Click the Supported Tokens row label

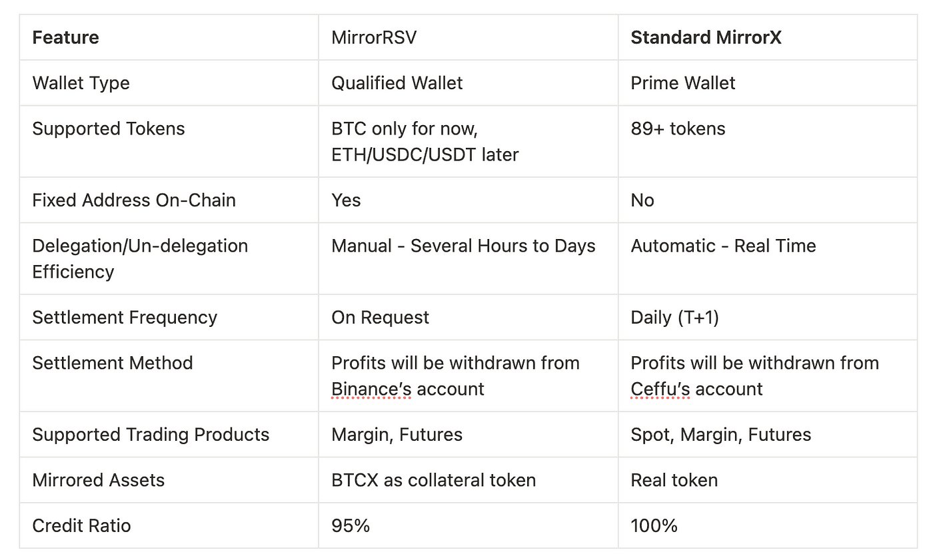pyautogui.click(x=108, y=128)
